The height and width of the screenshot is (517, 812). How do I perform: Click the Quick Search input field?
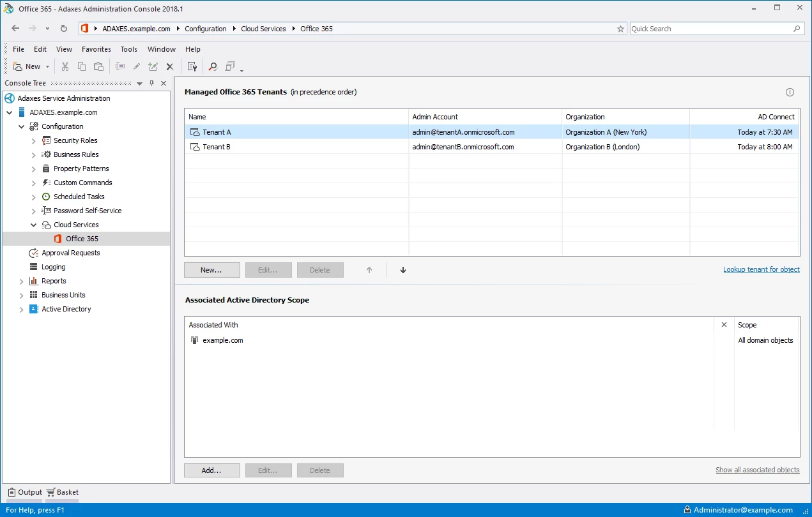[x=710, y=29]
